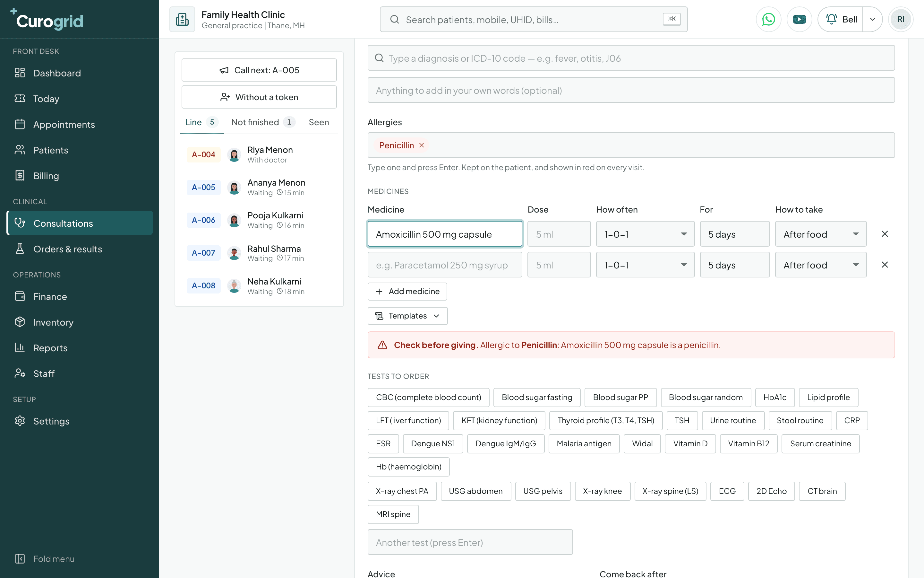Toggle Dengue NS1 test

(433, 444)
